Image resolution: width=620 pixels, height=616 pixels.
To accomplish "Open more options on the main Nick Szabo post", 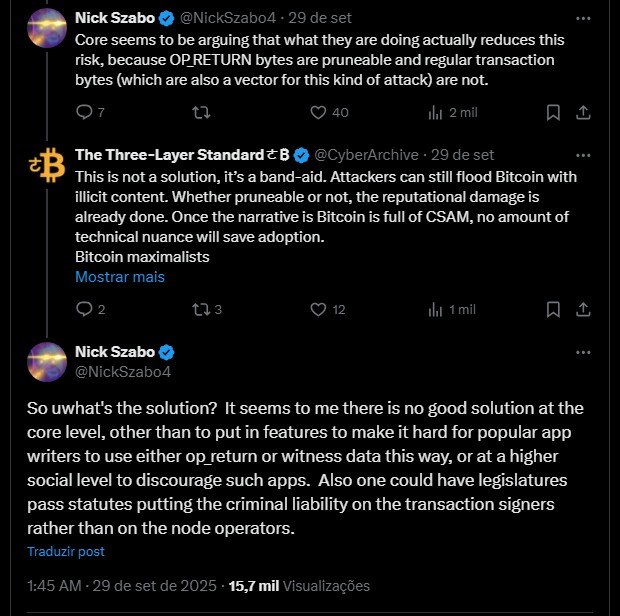I will pos(583,352).
